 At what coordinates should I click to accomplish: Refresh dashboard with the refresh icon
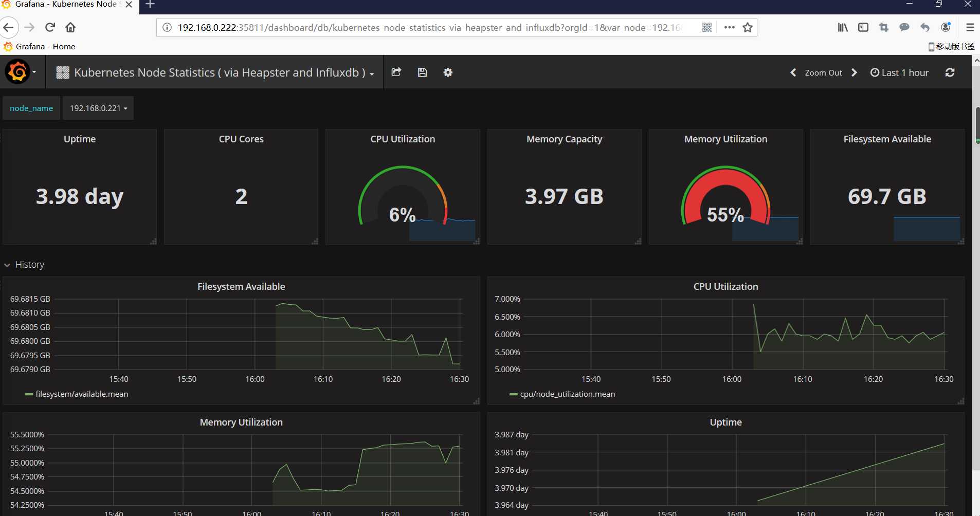click(x=950, y=72)
